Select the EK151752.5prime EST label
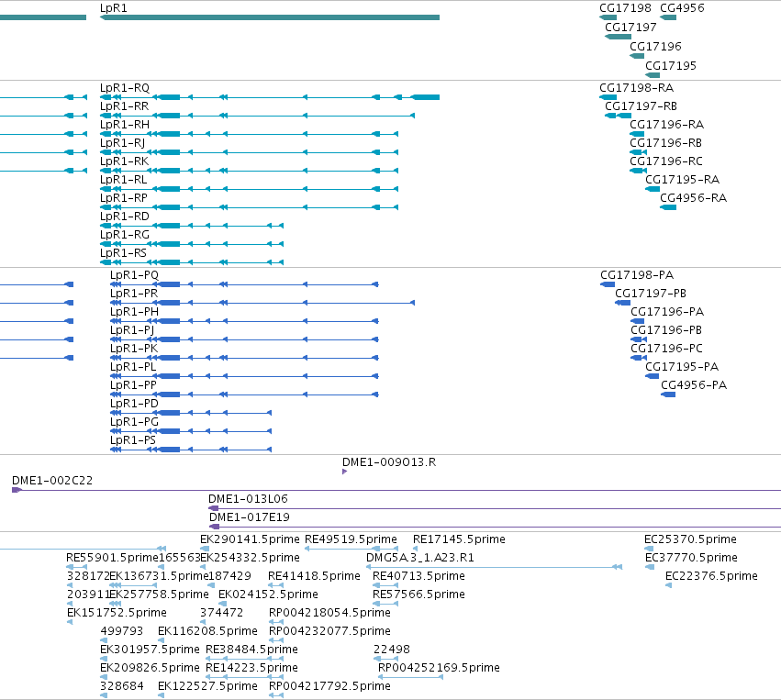 pyautogui.click(x=117, y=614)
